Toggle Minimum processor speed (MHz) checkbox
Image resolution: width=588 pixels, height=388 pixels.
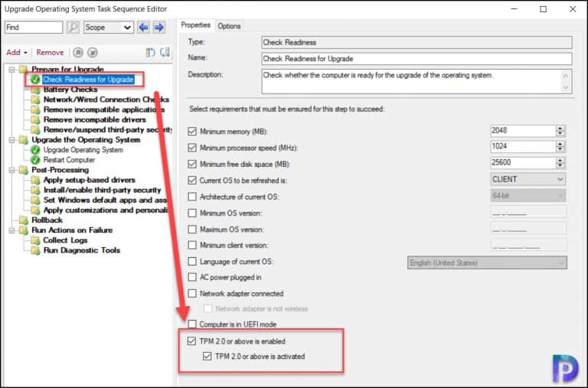[x=192, y=148]
